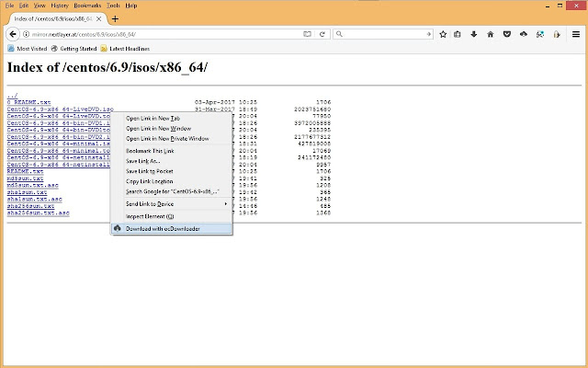
Task: Open the downloads panel arrow icon
Action: pos(474,34)
